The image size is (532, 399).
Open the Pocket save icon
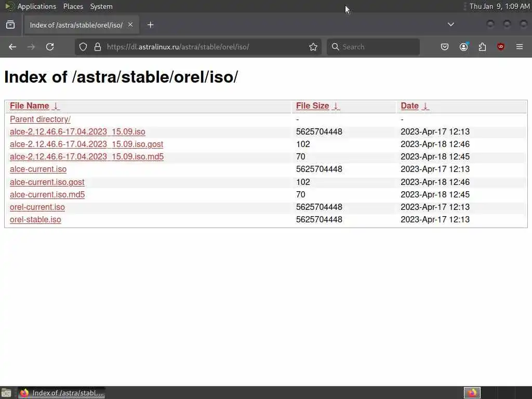(445, 47)
